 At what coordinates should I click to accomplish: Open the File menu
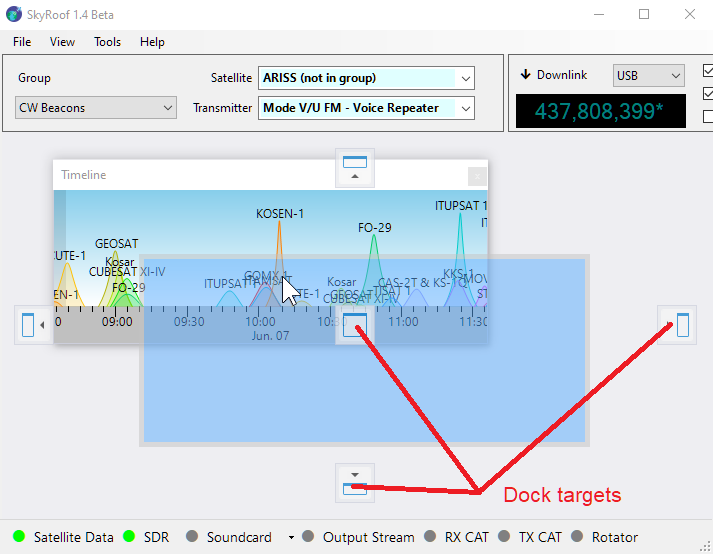(22, 42)
